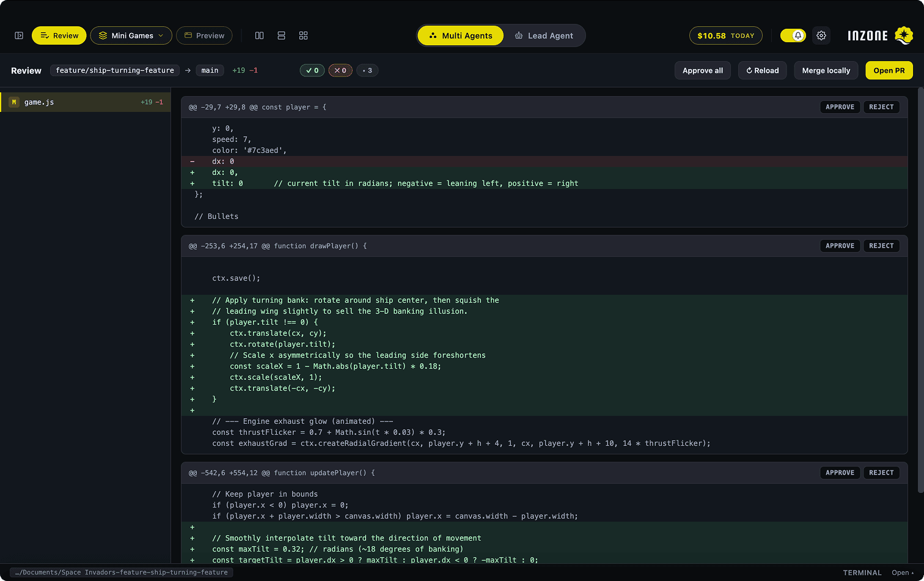
Task: Filter by pending hunks badge showing 3
Action: click(x=367, y=70)
